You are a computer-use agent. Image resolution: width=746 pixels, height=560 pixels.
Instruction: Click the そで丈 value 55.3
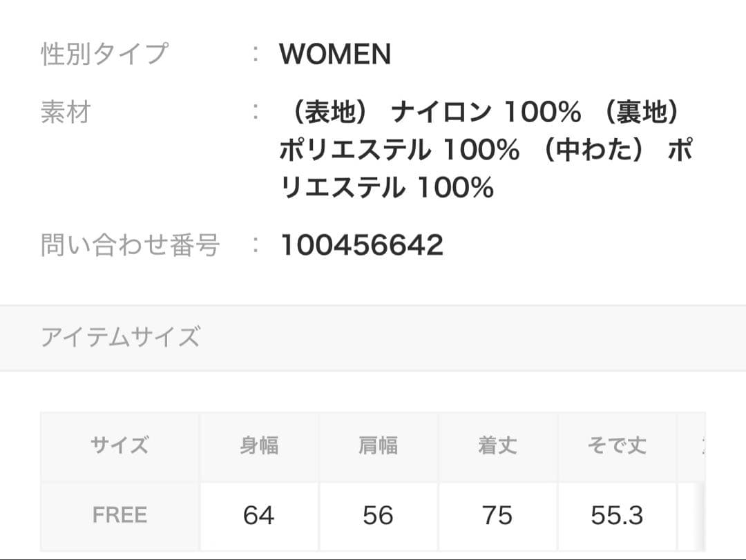click(617, 515)
